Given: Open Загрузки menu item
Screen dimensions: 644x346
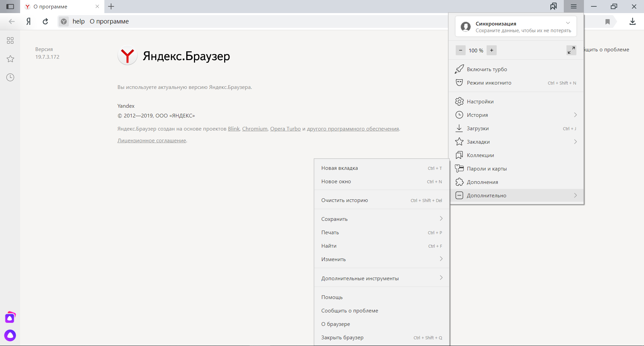Looking at the screenshot, I should pos(516,128).
